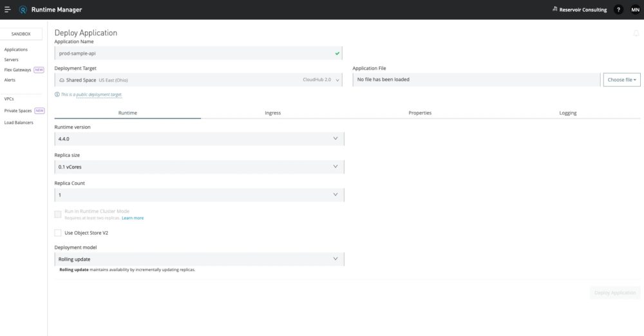The image size is (644, 336).
Task: Open Applications in the sidebar
Action: pos(16,50)
